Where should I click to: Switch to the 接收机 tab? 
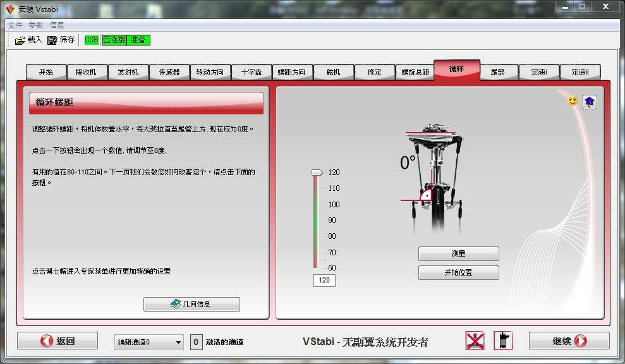[87, 72]
